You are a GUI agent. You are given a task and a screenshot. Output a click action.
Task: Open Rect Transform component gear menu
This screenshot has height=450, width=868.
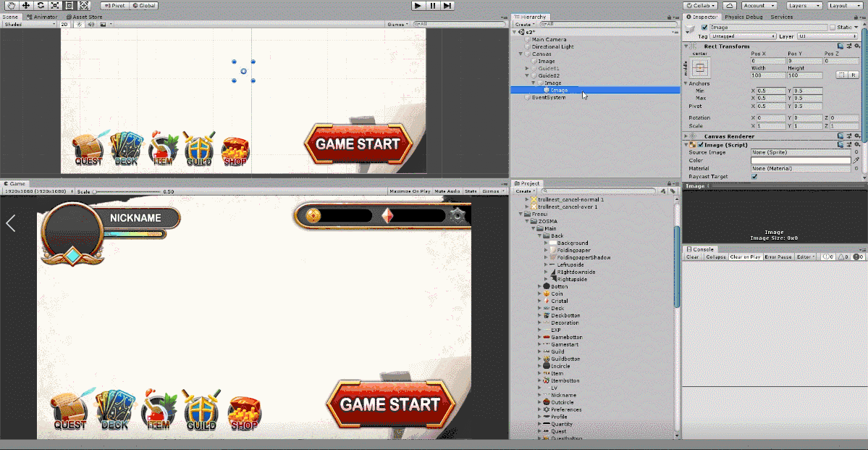[x=856, y=46]
